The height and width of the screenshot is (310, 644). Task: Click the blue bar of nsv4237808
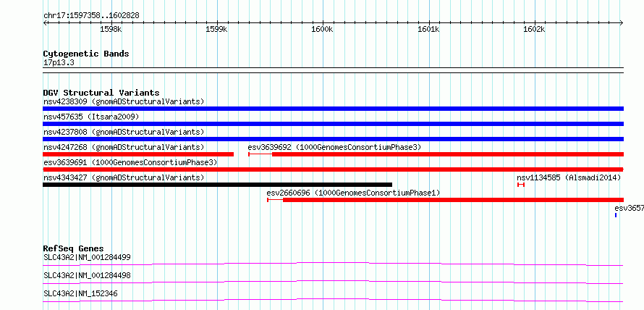[x=333, y=139]
